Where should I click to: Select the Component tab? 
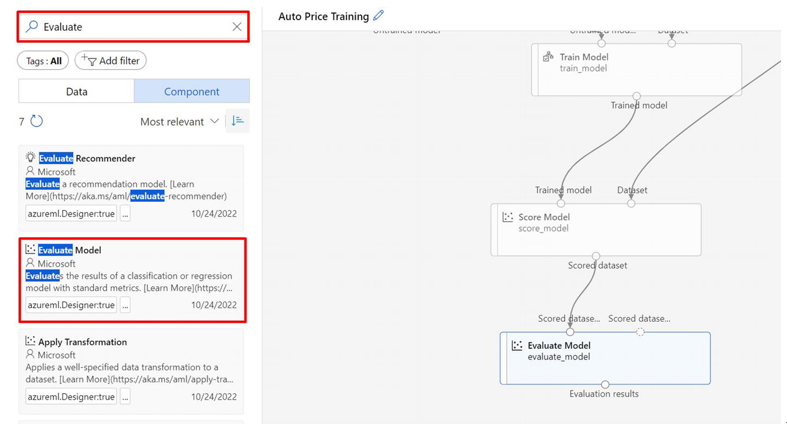click(192, 91)
